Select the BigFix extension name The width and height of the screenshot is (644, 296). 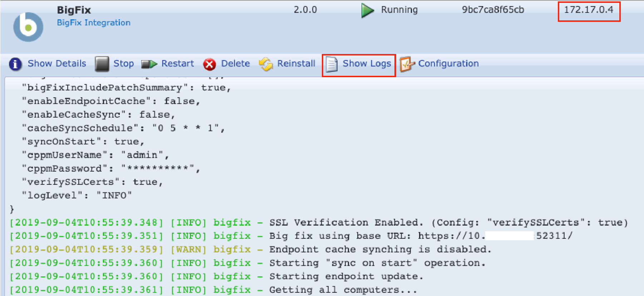[x=74, y=10]
